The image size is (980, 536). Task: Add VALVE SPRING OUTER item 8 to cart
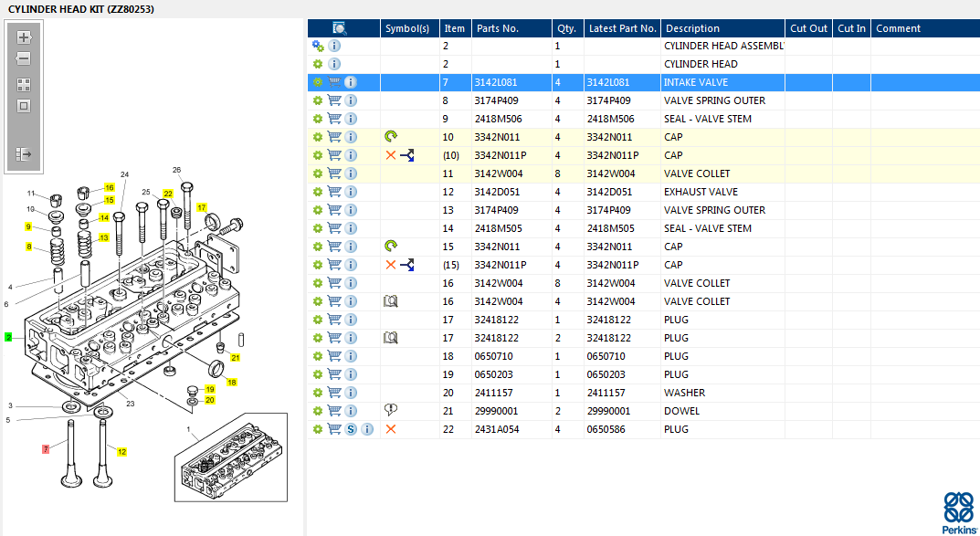click(x=334, y=100)
